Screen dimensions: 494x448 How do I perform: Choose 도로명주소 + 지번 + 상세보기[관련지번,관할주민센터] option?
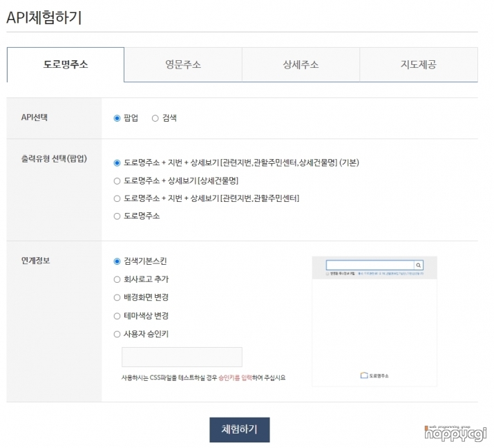pos(117,198)
